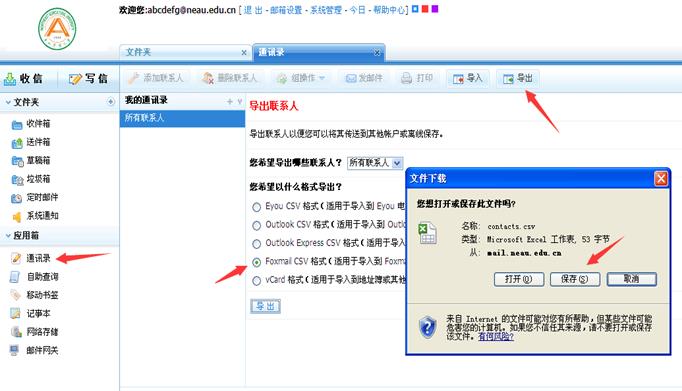Click the help shield icon in download dialog
682x391 pixels.
(428, 327)
